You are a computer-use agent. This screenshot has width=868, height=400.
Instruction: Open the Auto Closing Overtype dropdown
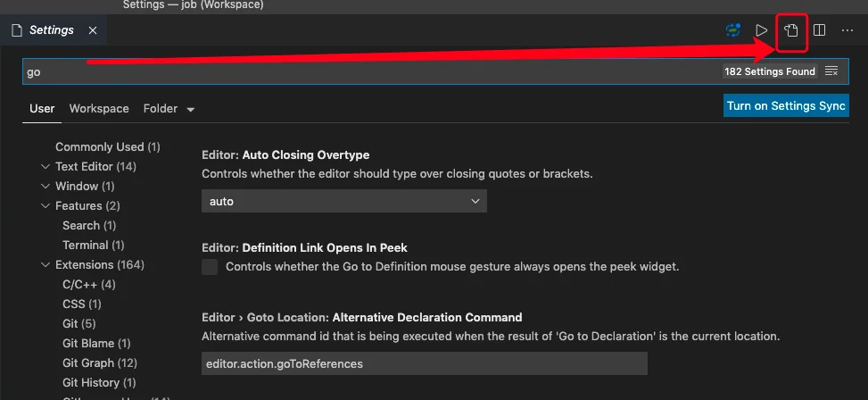pos(344,201)
